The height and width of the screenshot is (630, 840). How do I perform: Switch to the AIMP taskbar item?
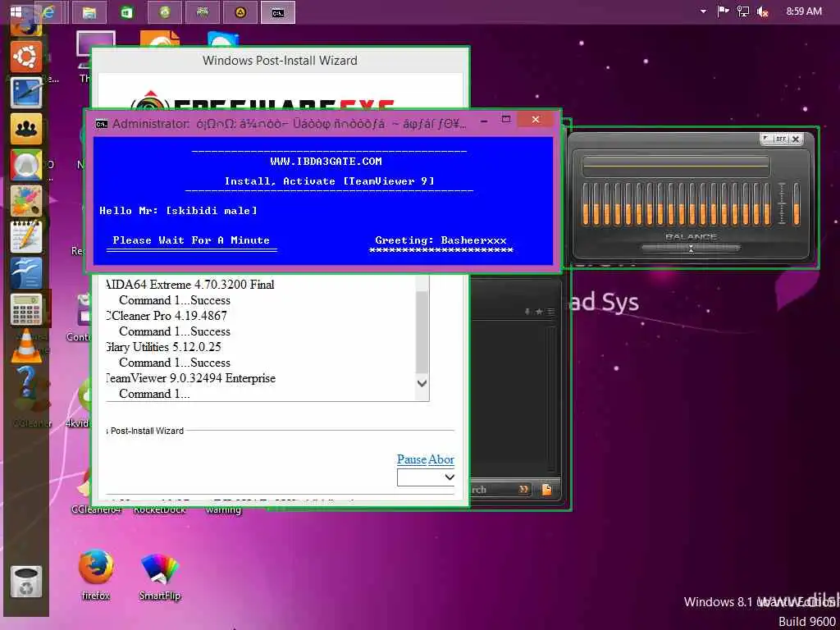[240, 12]
